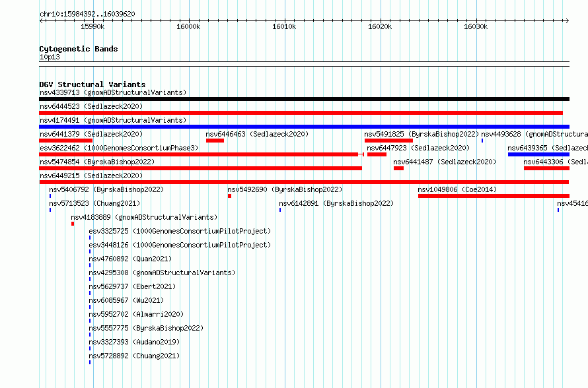Click the DGV Structural Variants track title
This screenshot has width=588, height=388.
click(92, 84)
